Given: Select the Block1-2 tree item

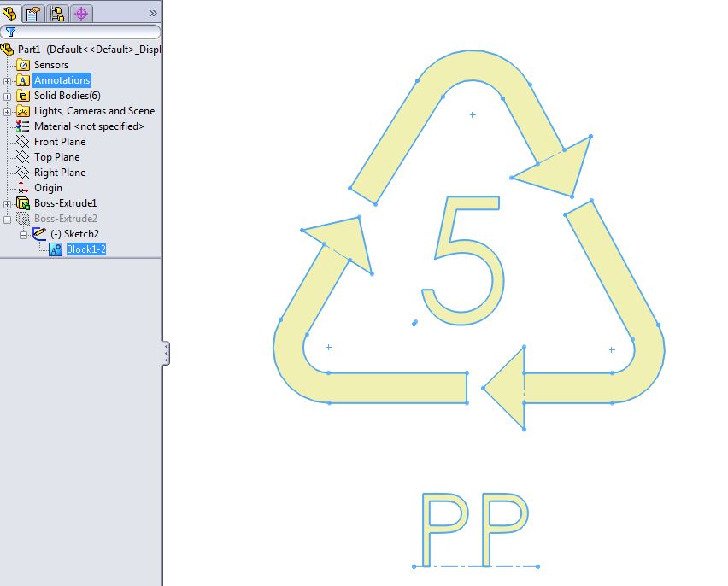Looking at the screenshot, I should pos(86,249).
